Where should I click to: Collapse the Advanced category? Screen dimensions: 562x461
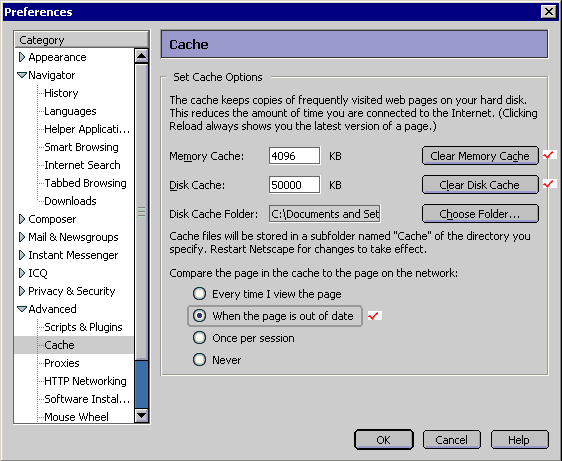(x=22, y=309)
